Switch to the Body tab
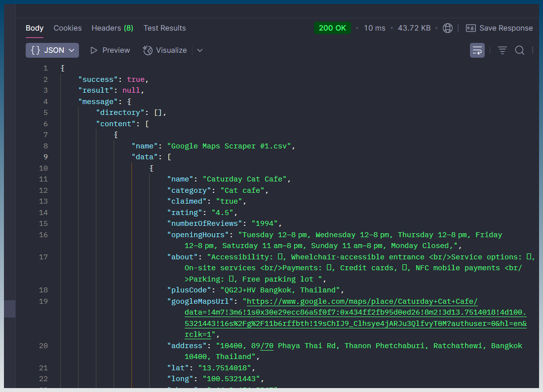Image resolution: width=543 pixels, height=392 pixels. pyautogui.click(x=35, y=28)
